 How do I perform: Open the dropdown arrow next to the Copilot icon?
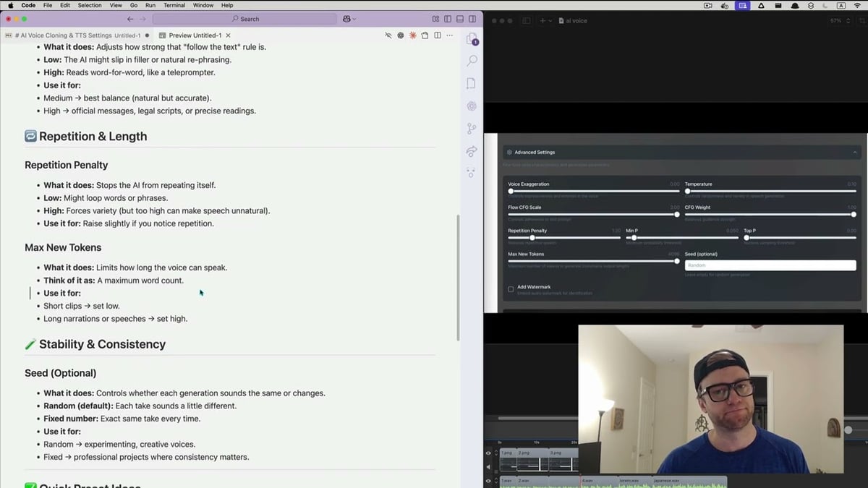pos(354,19)
